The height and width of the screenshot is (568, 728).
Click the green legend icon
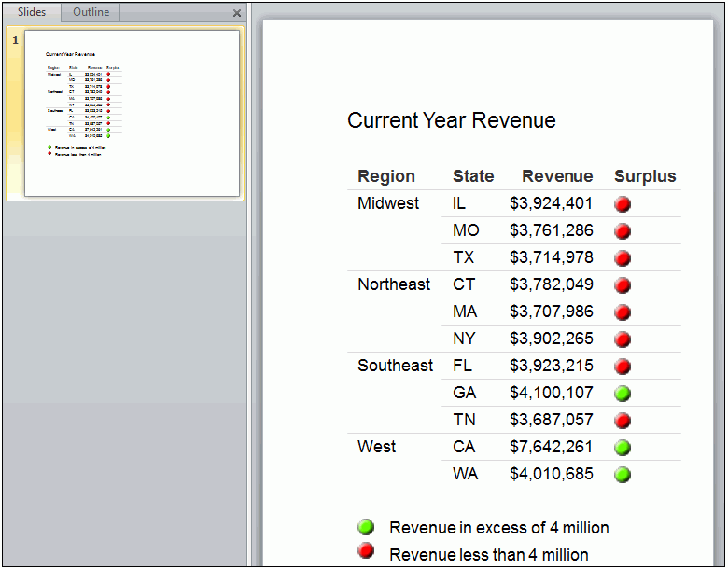point(366,527)
